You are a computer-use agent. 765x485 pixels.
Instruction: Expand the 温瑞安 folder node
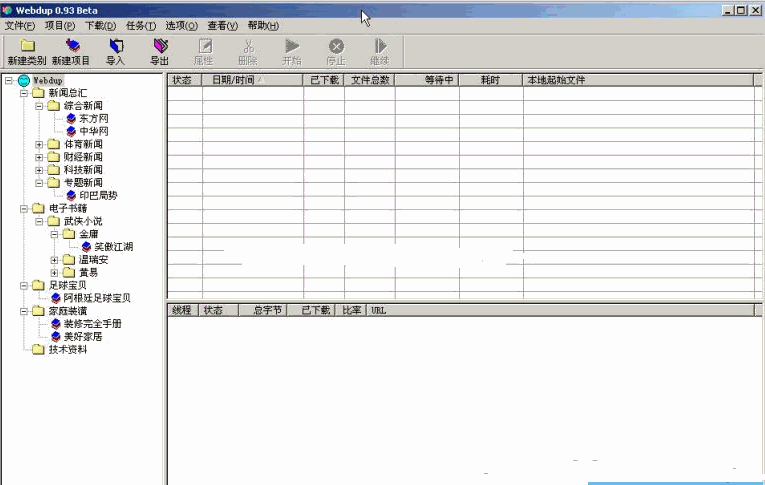(x=55, y=260)
